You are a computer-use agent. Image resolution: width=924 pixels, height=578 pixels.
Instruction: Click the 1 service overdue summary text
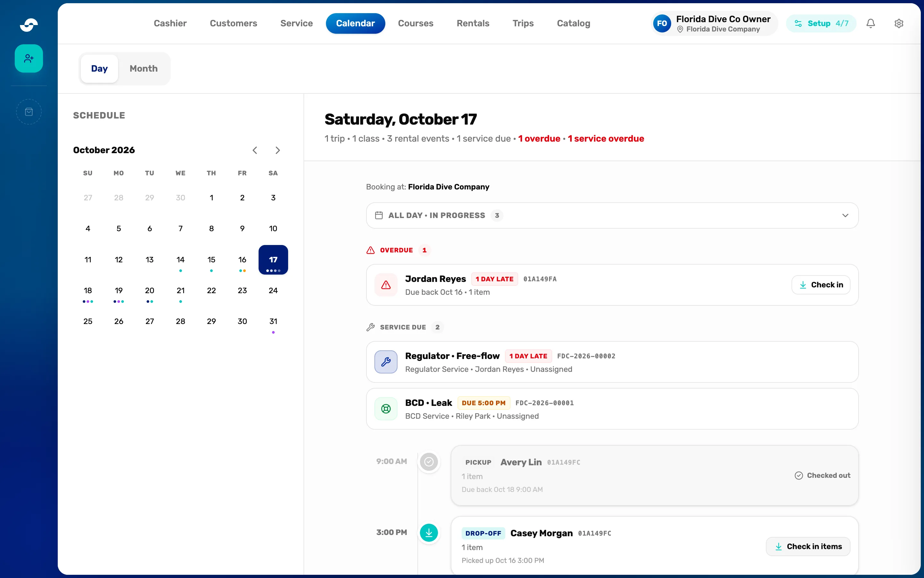605,138
